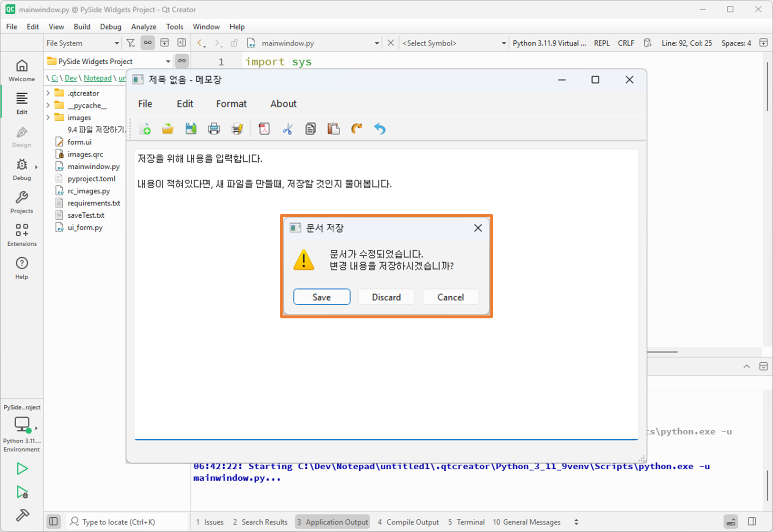Image resolution: width=773 pixels, height=532 pixels.
Task: Click blue Undo arrow in Notepad toolbar
Action: pos(380,129)
